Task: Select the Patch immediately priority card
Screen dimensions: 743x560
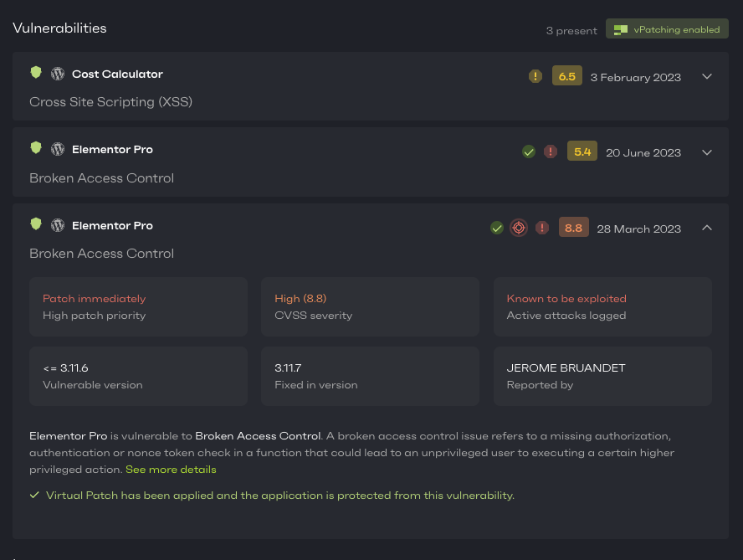Action: (x=138, y=306)
